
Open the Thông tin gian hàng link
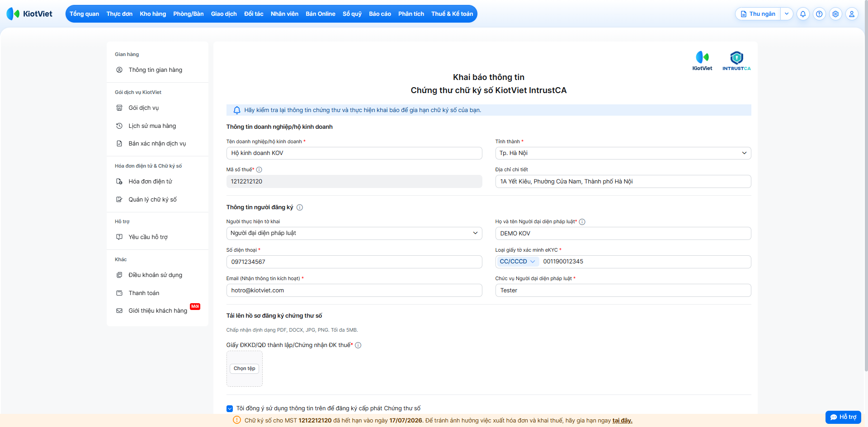(x=156, y=70)
